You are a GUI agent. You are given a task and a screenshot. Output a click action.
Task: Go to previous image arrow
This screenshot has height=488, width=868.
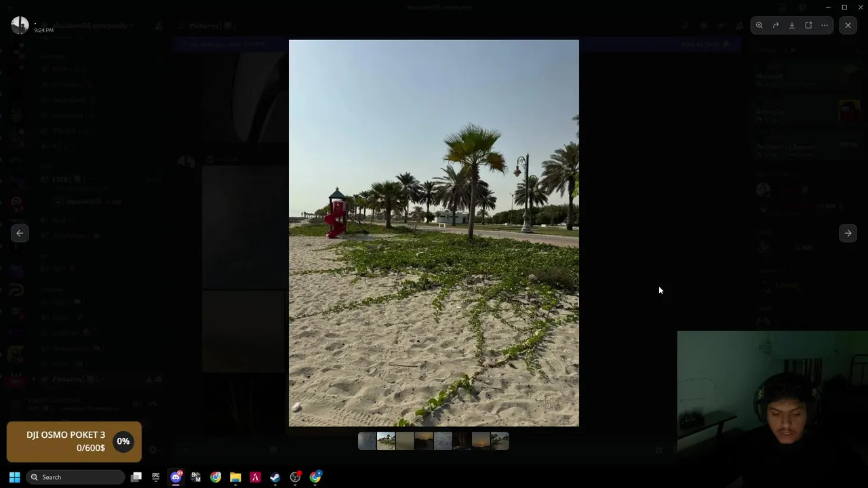[20, 233]
